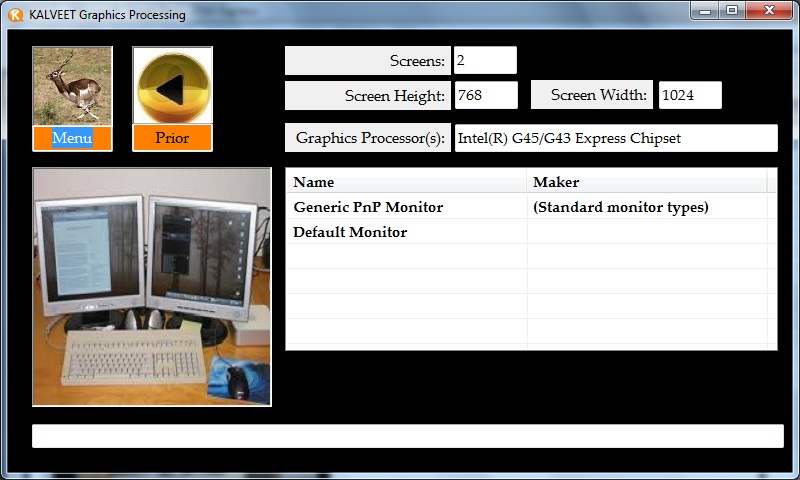Maximize the KALVEET window
This screenshot has height=480, width=800.
point(732,11)
